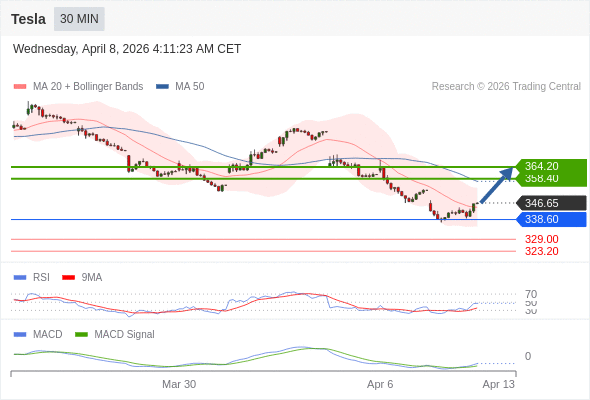
Task: Click the MACD 0 axis label
Action: [528, 356]
